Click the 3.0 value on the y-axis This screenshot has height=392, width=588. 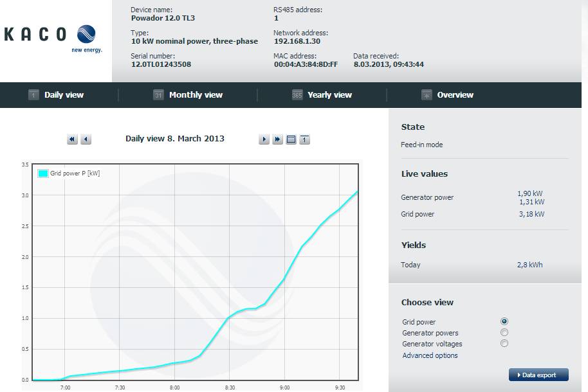(25, 195)
